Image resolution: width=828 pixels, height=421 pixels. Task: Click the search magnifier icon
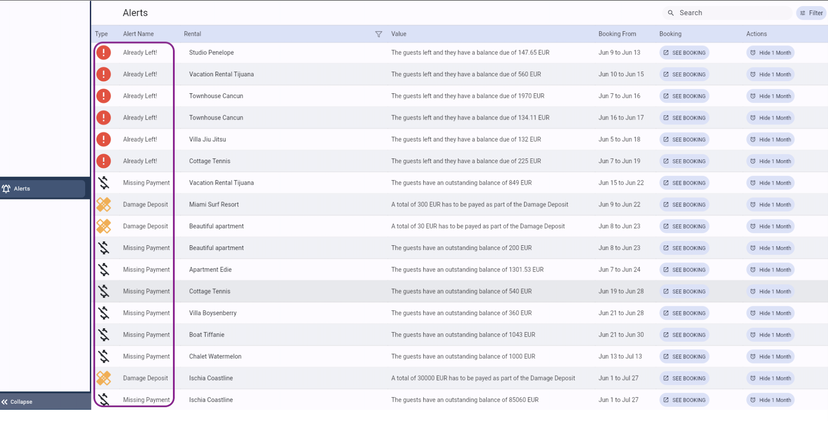coord(671,13)
